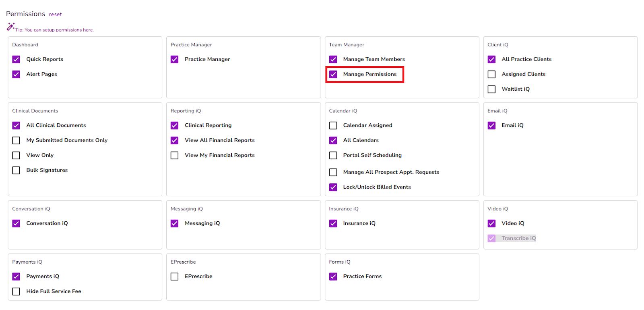This screenshot has width=644, height=310.
Task: Click the Reporting iQ section heading
Action: pos(186,111)
